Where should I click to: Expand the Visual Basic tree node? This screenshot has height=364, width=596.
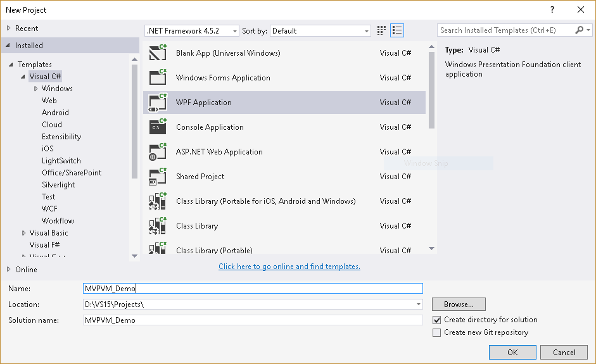[x=23, y=233]
